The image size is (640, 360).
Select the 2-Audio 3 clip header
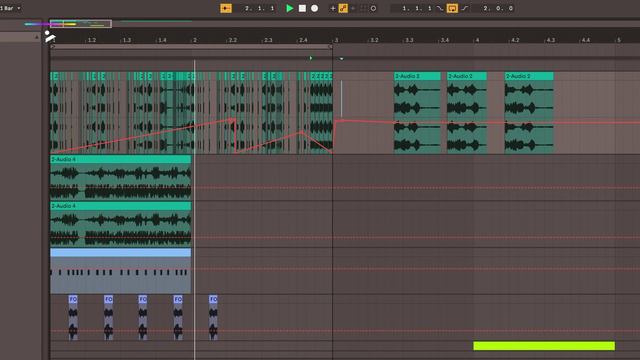tap(417, 76)
